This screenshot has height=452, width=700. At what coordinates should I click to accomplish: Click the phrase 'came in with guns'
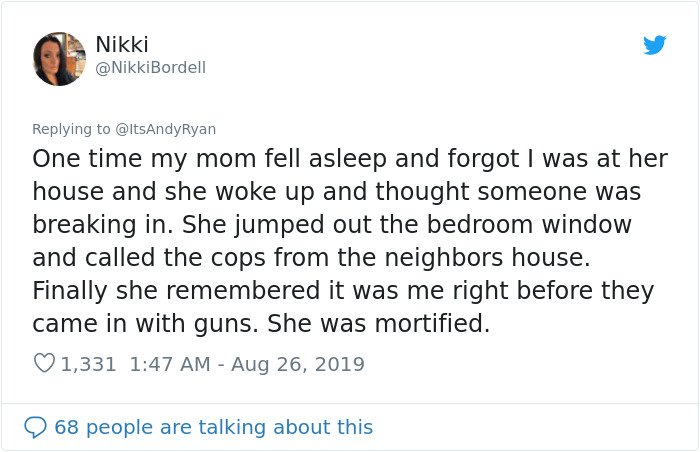(x=145, y=323)
